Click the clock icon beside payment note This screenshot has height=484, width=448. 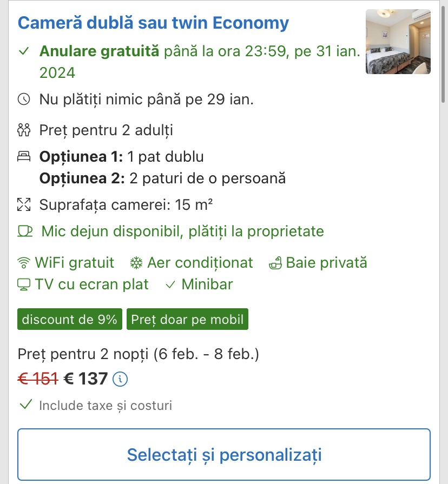(x=24, y=100)
